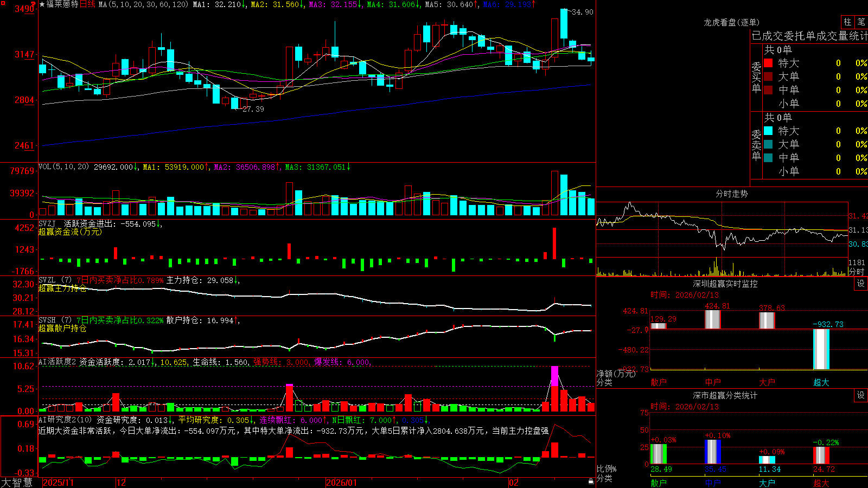Click the green MA4: 31.606 value

(393, 4)
